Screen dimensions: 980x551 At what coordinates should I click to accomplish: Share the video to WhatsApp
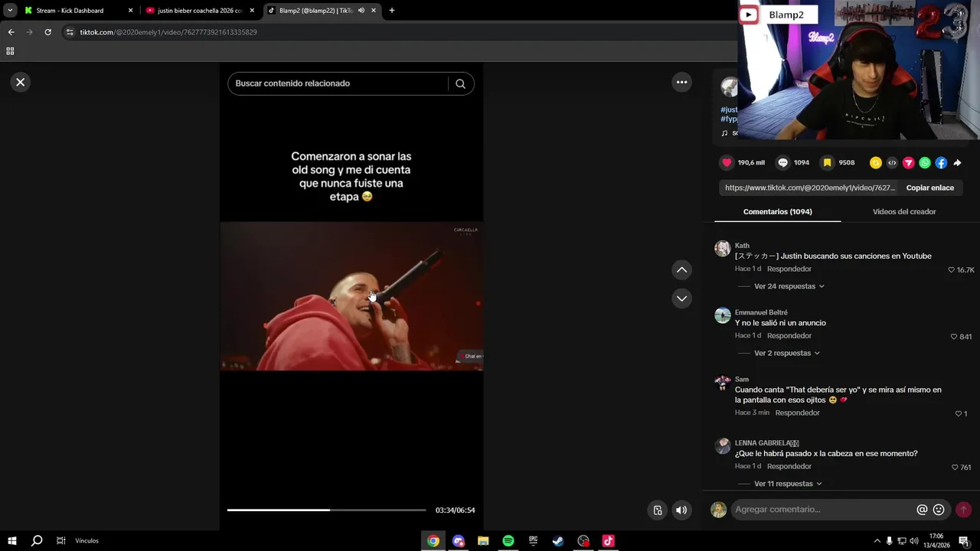pos(925,162)
